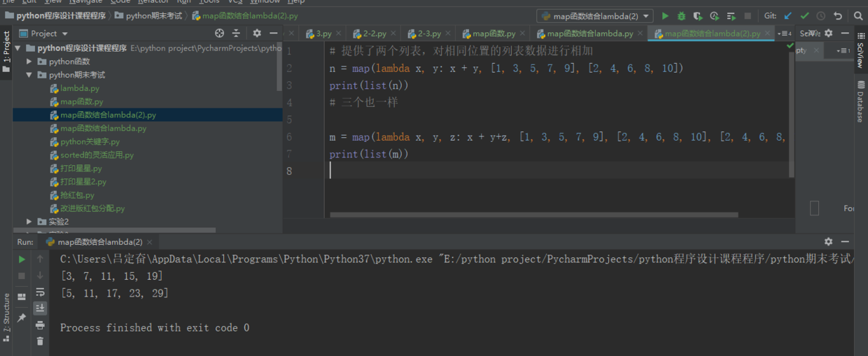This screenshot has width=868, height=356.
Task: Click stop square in Run panel sidebar
Action: coord(22,276)
